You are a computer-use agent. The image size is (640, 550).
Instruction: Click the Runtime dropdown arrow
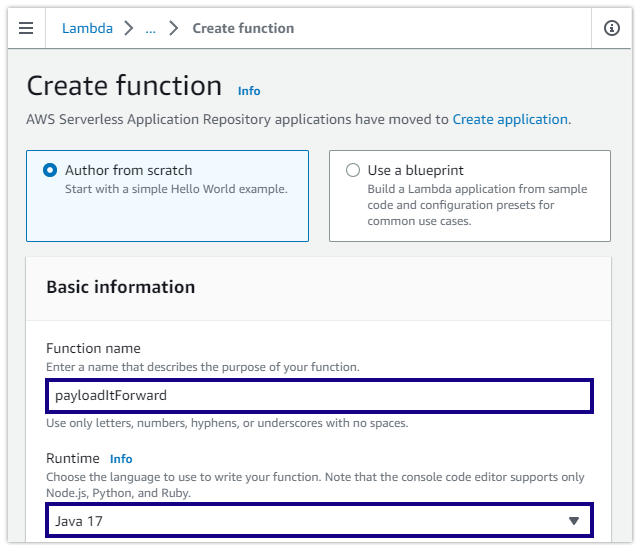click(574, 521)
